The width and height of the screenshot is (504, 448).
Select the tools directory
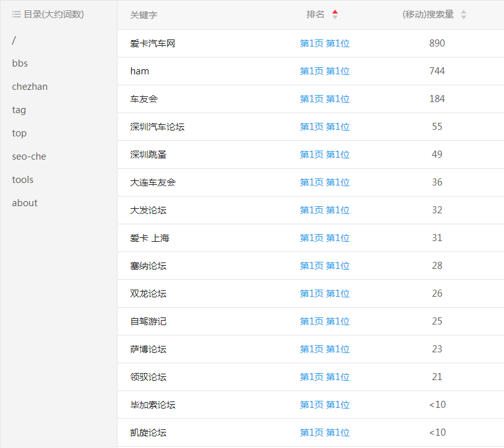click(23, 180)
